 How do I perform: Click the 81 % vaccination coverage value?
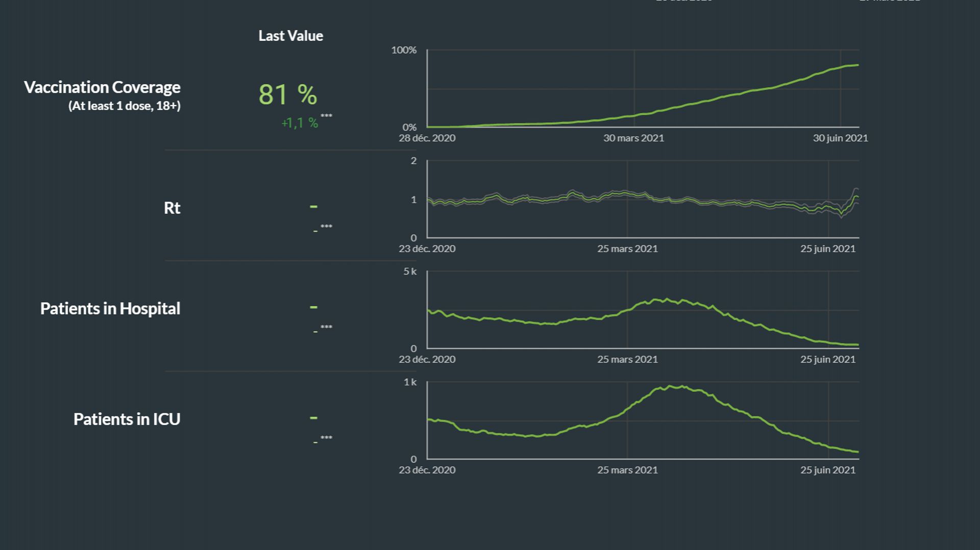[288, 95]
